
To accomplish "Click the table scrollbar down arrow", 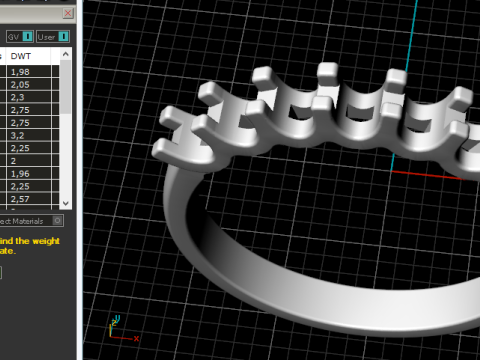I will pos(66,203).
